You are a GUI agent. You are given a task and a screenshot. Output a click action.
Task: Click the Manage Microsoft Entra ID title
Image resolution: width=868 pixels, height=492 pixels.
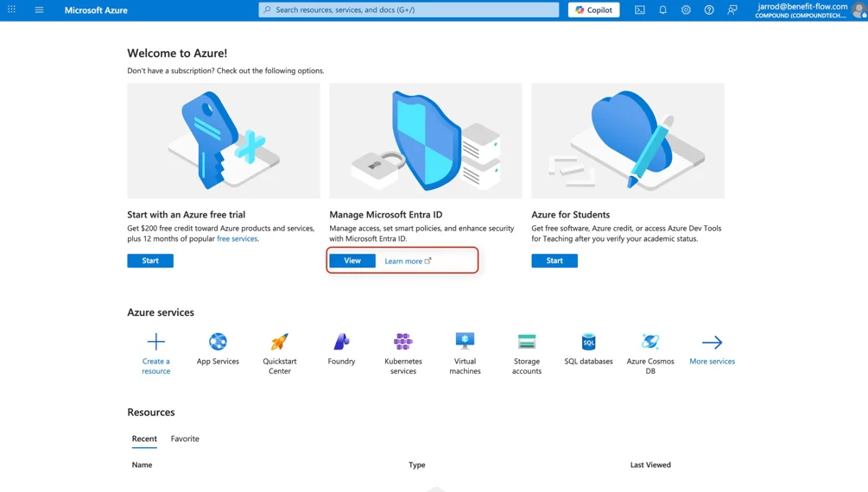pos(386,215)
